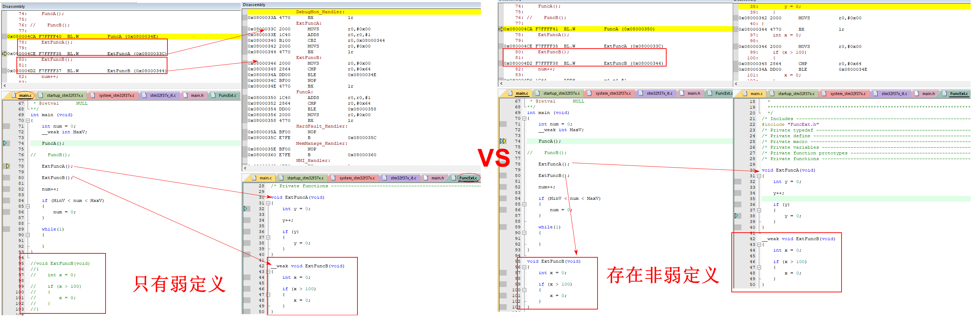Set breakpoint on gutter of line 32, rightmost FuncExt.c

click(x=738, y=182)
